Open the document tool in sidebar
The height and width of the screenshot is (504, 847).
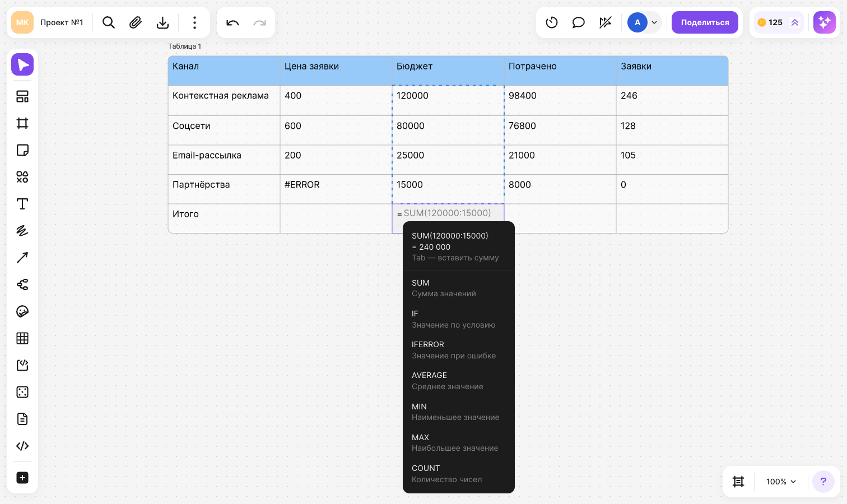(x=22, y=419)
